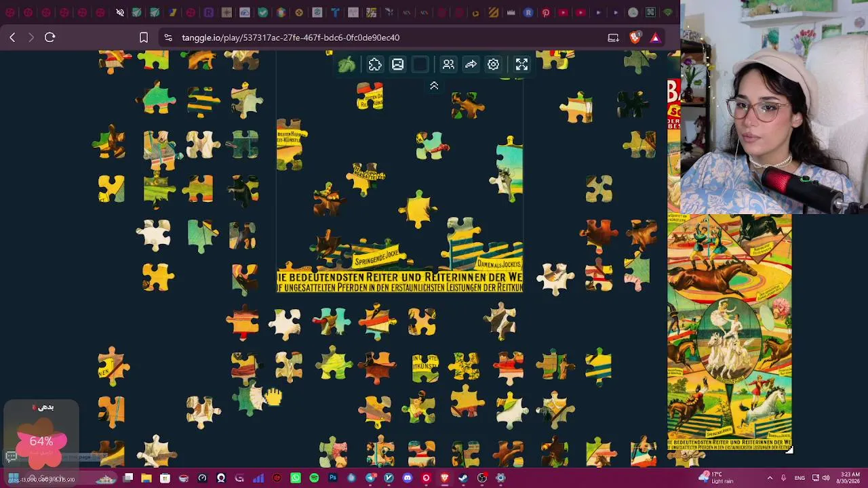Switch to Brave browser in the taskbar

click(444, 478)
